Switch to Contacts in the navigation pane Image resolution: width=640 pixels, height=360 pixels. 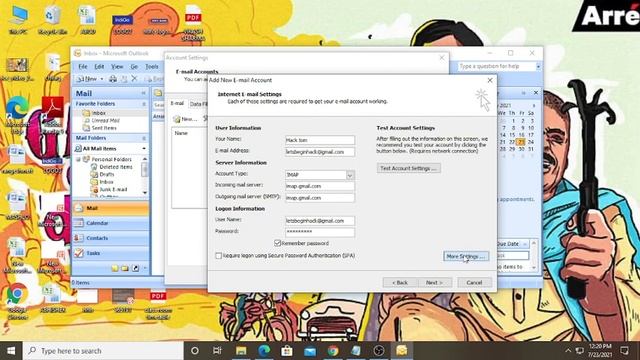[x=111, y=238]
